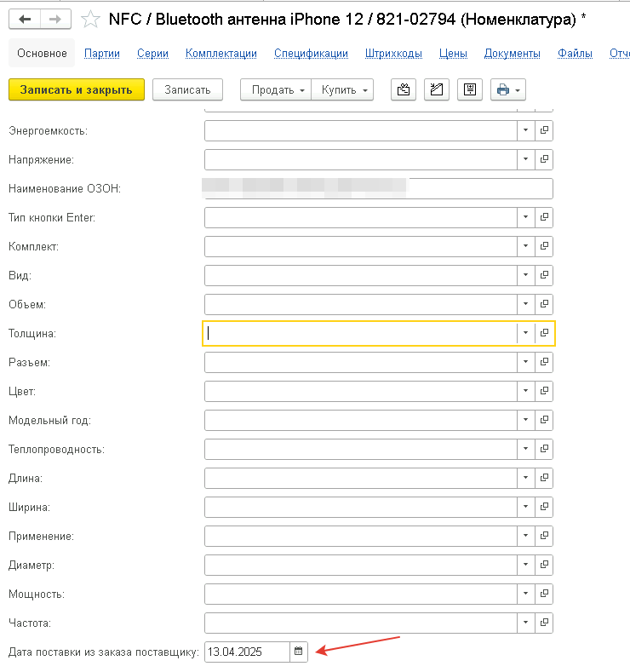This screenshot has height=672, width=630.
Task: Go back with the left arrow button
Action: [x=25, y=20]
